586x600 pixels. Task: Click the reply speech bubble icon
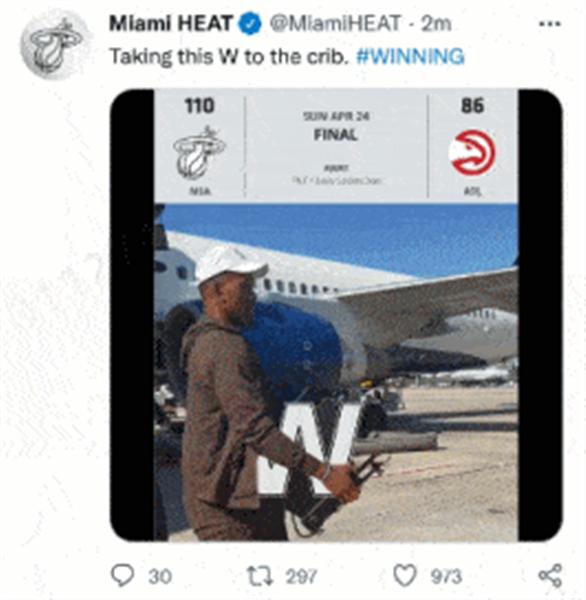click(122, 575)
